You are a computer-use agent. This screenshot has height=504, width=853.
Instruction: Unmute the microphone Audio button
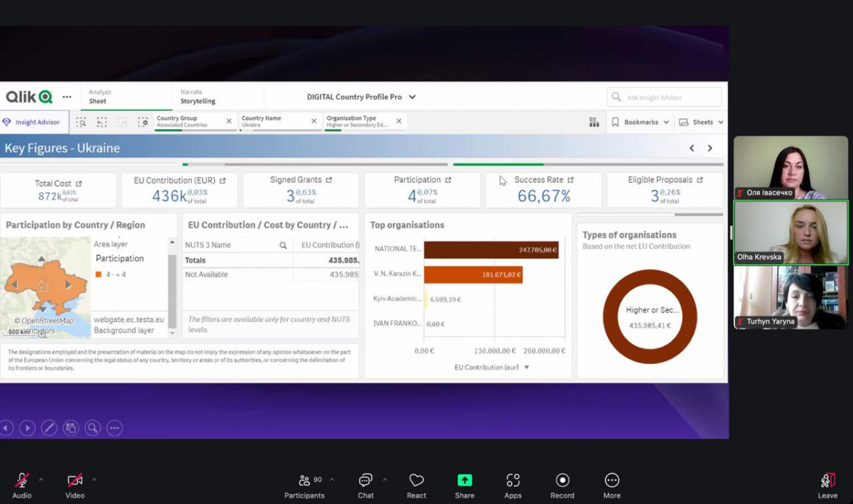22,481
